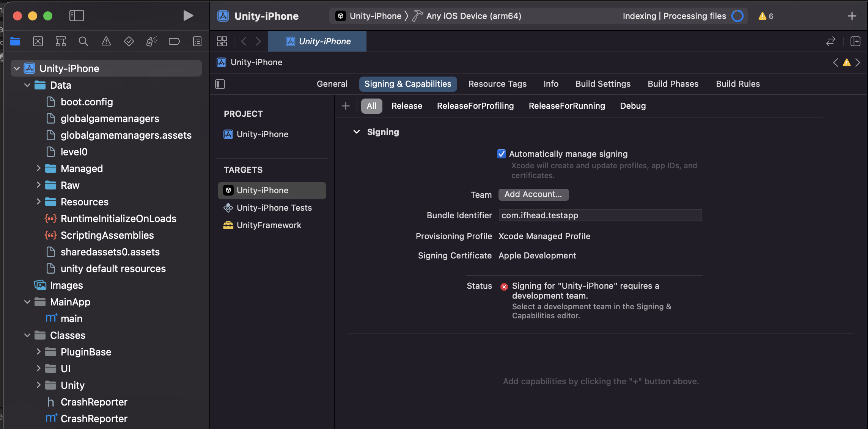Click the Add Account button
Image resolution: width=868 pixels, height=429 pixels.
click(533, 194)
